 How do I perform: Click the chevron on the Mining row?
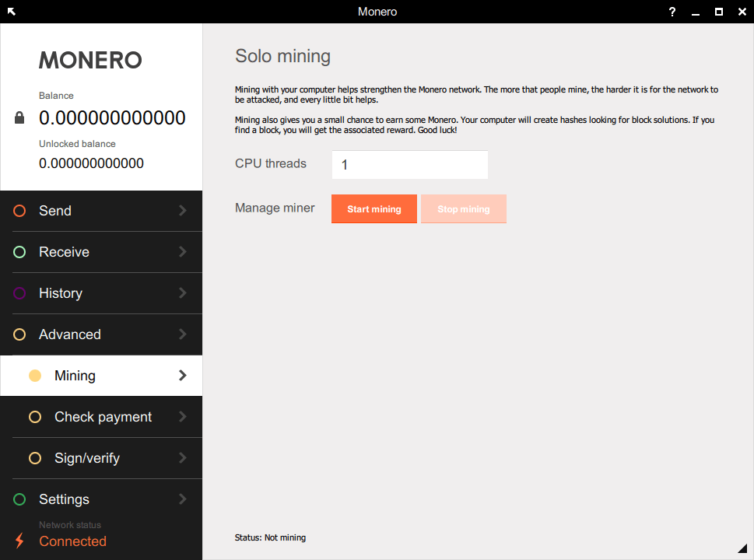coord(183,376)
